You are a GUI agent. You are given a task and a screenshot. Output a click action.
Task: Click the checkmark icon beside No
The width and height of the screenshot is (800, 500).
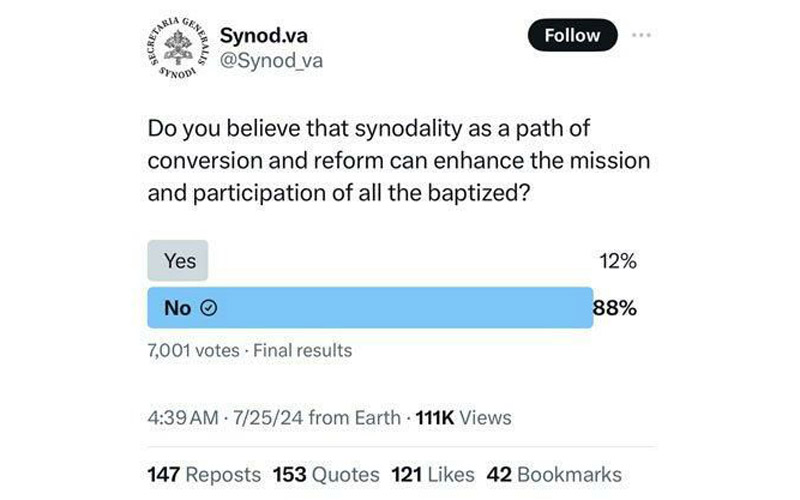(209, 309)
